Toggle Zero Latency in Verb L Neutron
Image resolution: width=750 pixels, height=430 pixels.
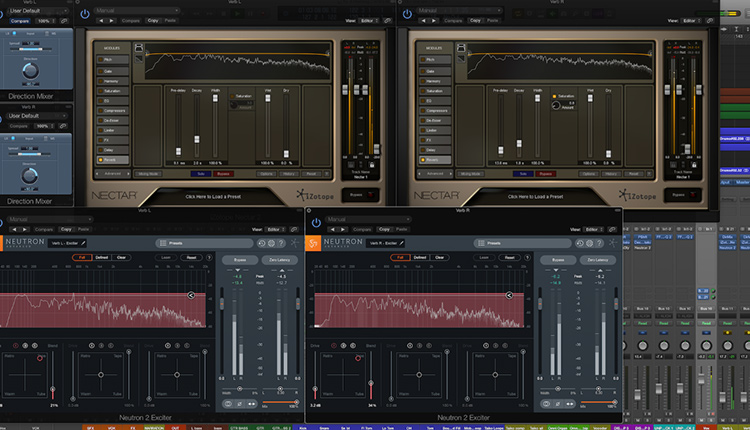point(279,260)
